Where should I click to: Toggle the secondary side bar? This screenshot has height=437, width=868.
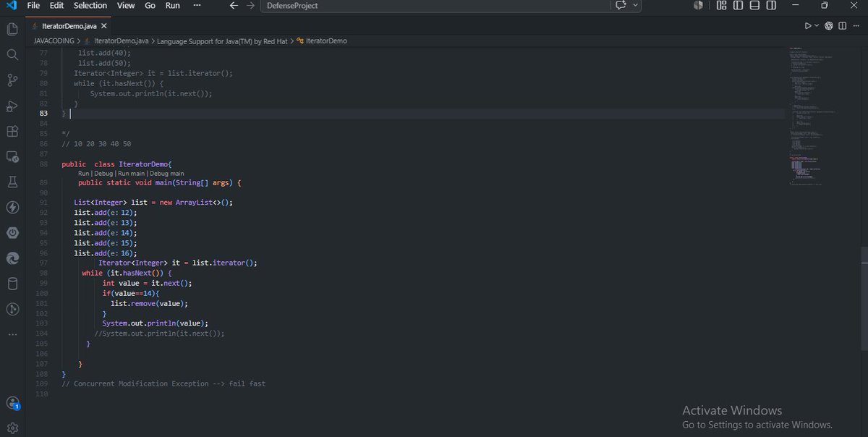[x=772, y=5]
